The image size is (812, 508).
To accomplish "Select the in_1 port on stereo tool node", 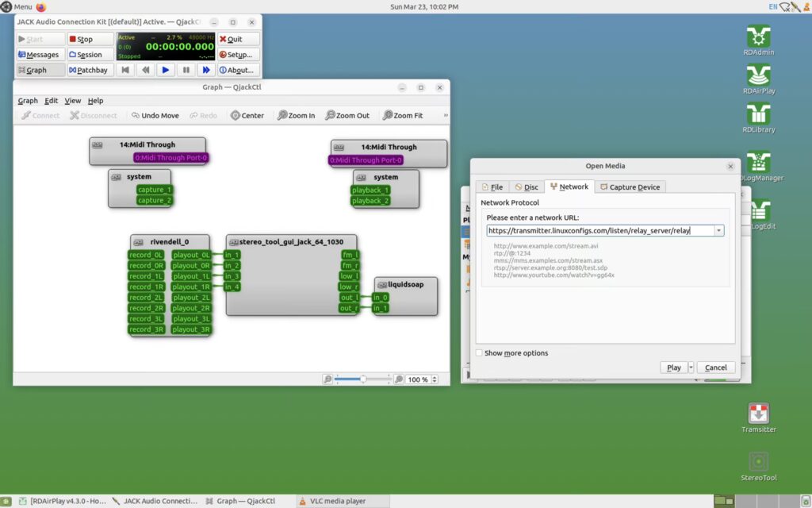I will (232, 255).
